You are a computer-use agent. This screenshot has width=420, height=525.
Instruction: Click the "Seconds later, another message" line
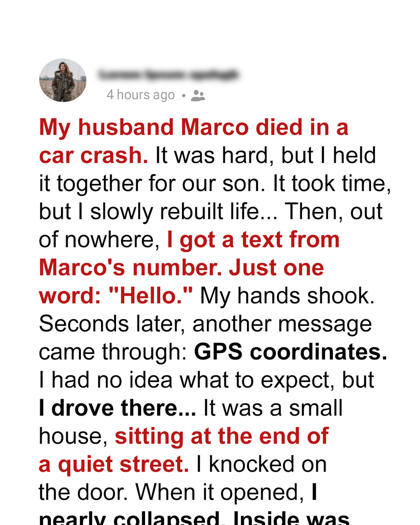coord(205,324)
